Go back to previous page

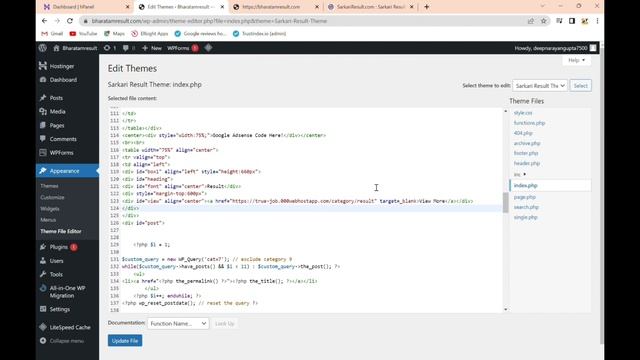coord(44,21)
